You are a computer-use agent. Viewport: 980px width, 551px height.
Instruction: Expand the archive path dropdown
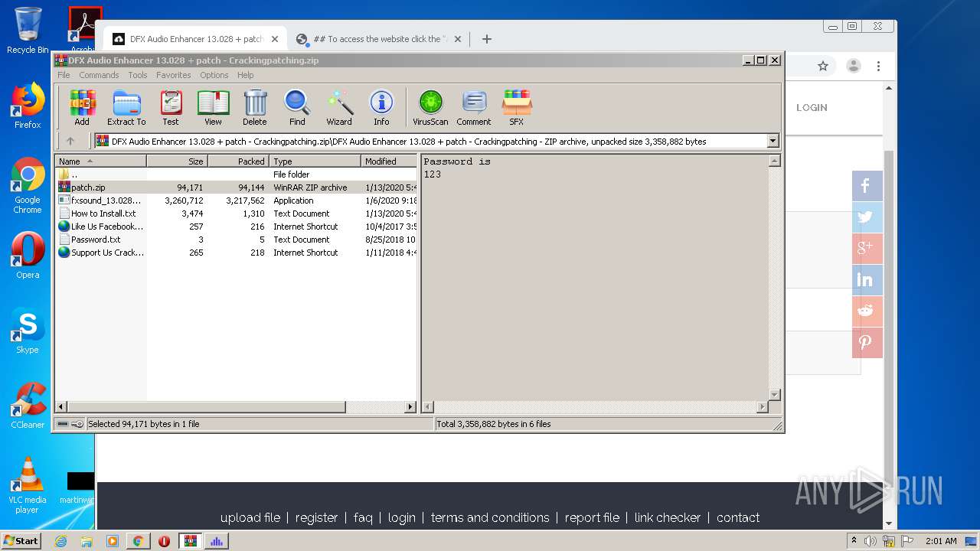coord(773,141)
